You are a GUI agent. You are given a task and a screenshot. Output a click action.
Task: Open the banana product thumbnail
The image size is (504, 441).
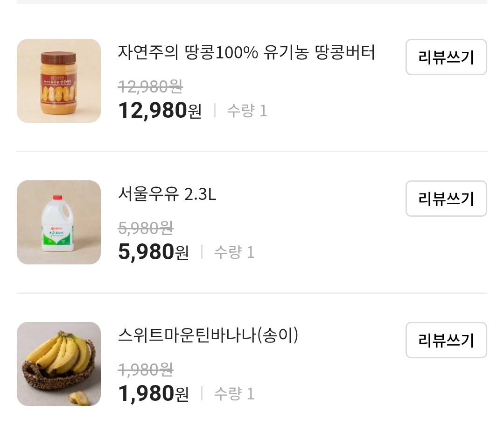[58, 364]
